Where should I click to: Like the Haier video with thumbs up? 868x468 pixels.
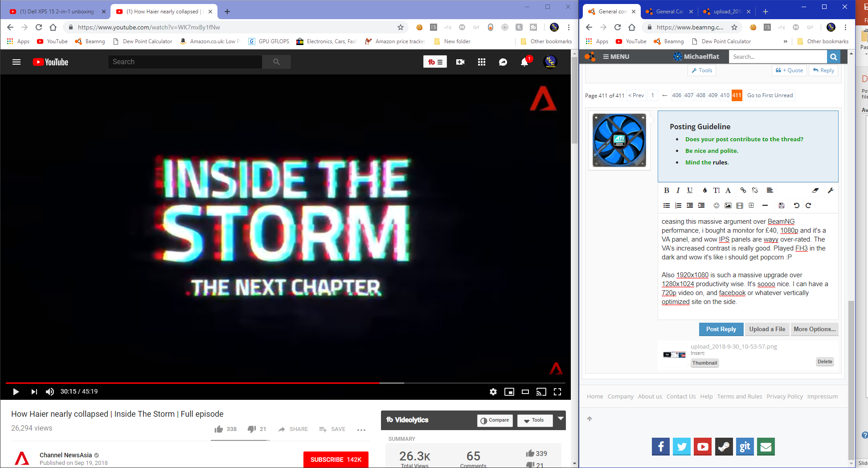219,429
